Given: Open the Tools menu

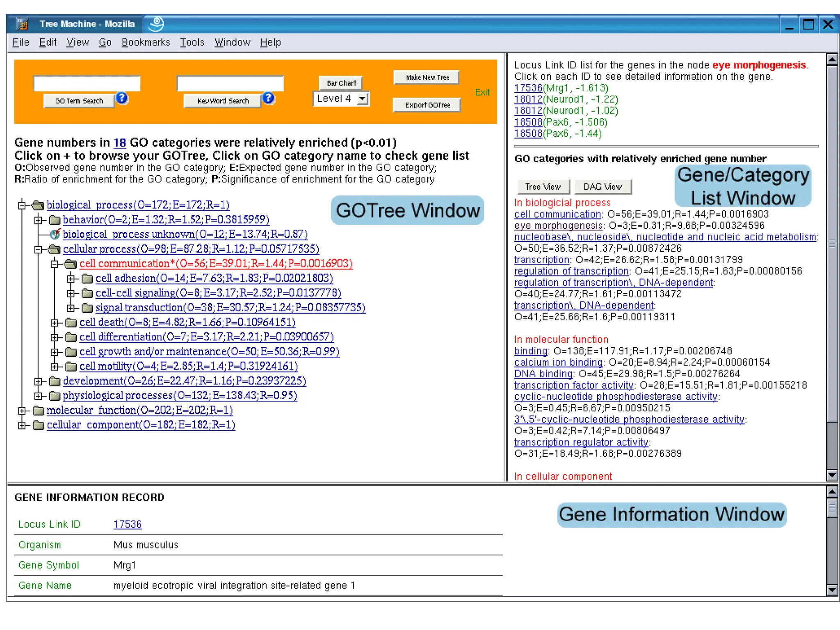Looking at the screenshot, I should coord(192,42).
